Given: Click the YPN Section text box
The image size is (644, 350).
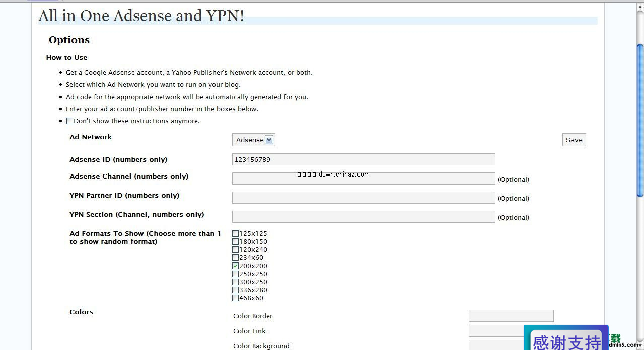Looking at the screenshot, I should point(364,217).
